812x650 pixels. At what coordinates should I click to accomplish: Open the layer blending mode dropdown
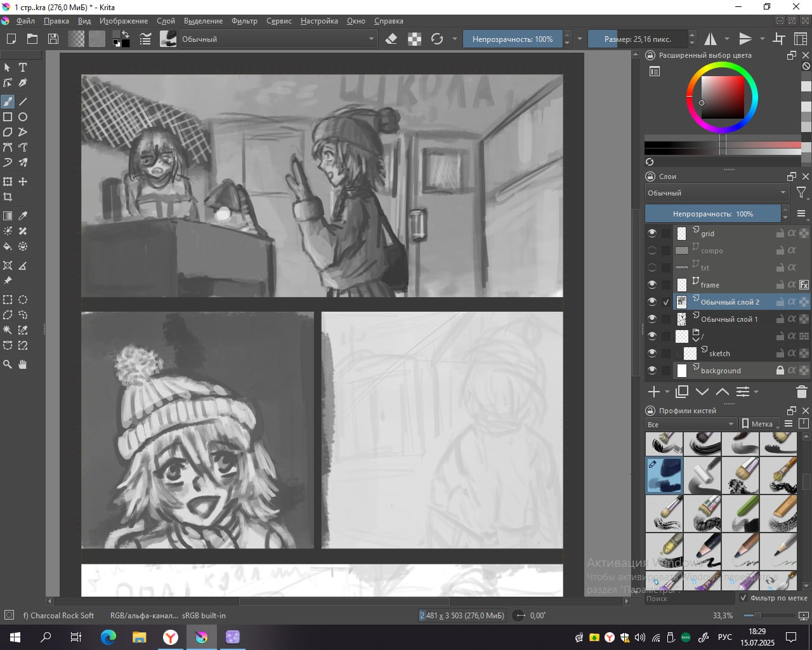coord(717,193)
